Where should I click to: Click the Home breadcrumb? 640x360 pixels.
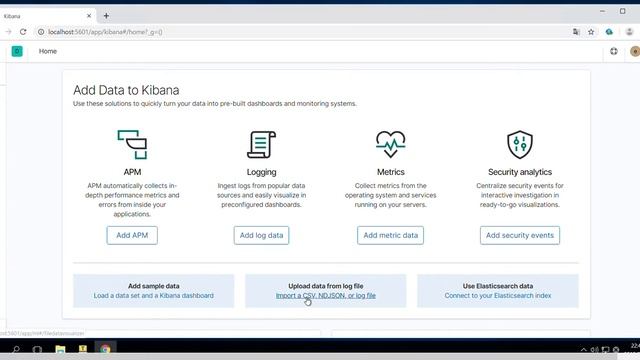click(x=48, y=51)
